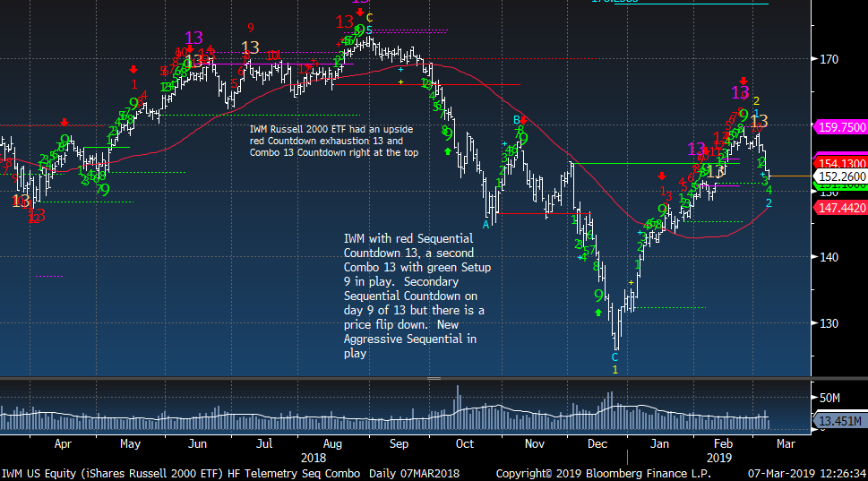Select the white 152.2600 last price label

[841, 176]
